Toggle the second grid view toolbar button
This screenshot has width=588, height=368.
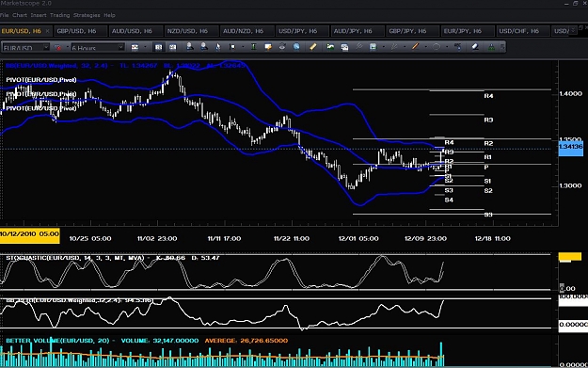tap(172, 47)
